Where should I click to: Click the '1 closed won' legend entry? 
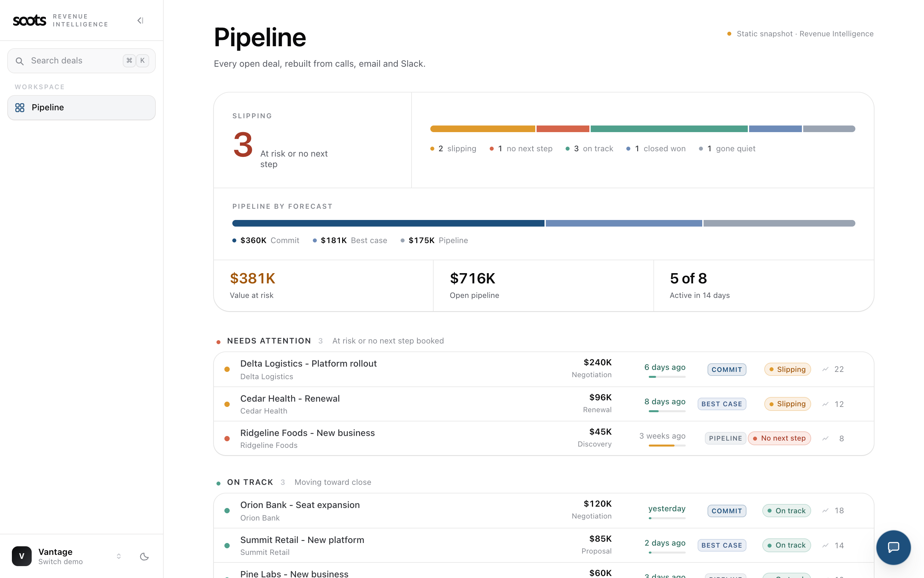pos(656,149)
